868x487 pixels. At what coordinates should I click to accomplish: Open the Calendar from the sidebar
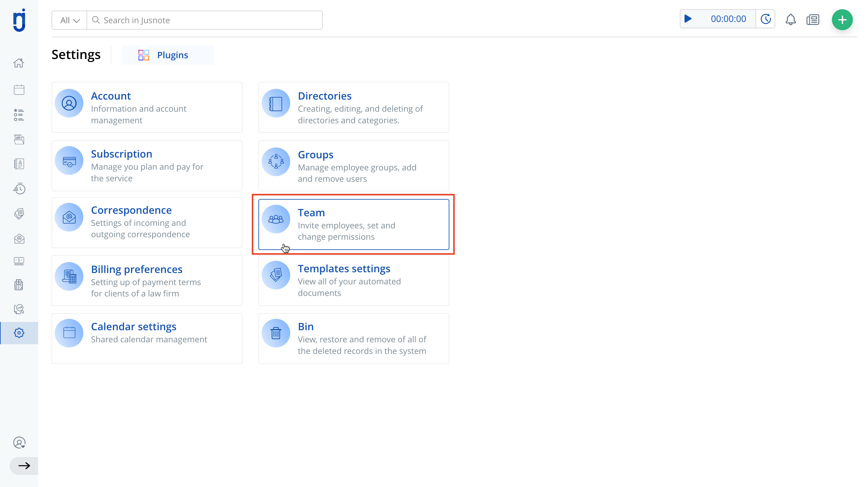tap(19, 90)
